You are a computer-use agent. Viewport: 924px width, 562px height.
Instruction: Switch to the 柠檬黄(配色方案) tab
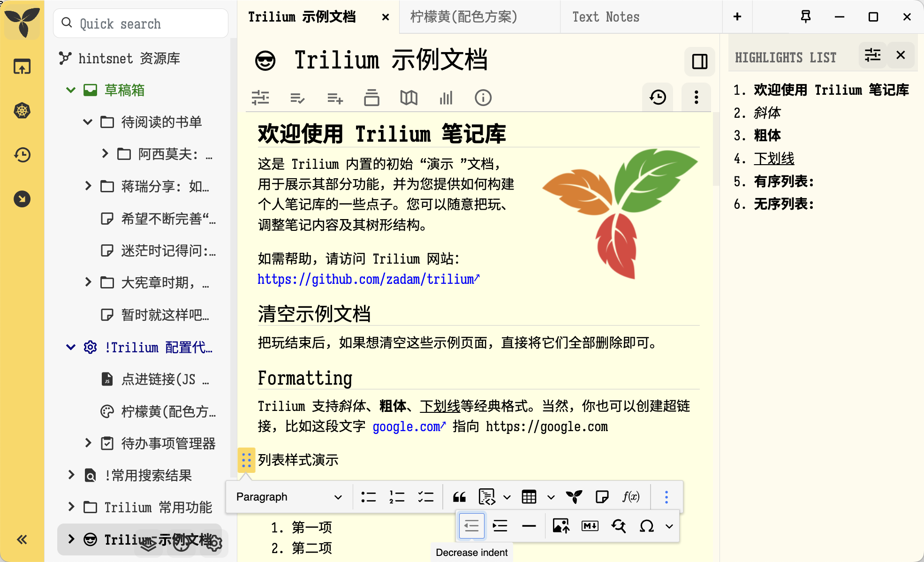coord(463,17)
